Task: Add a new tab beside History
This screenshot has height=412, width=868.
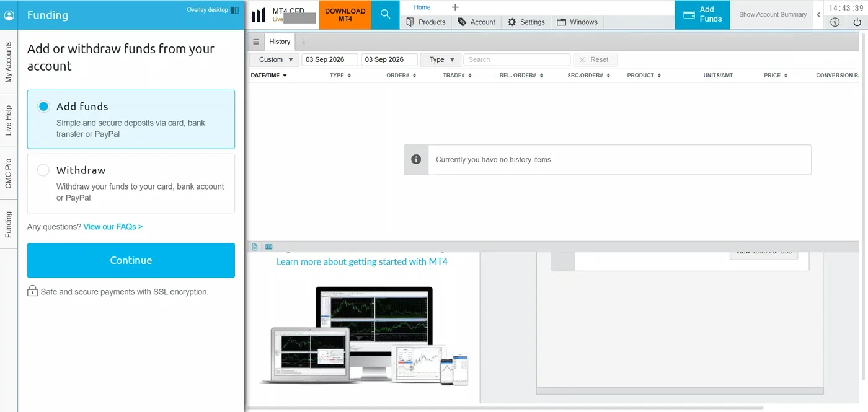Action: (304, 42)
